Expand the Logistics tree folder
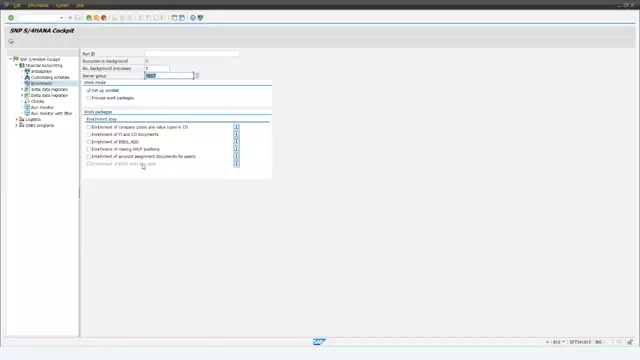 pyautogui.click(x=16, y=119)
